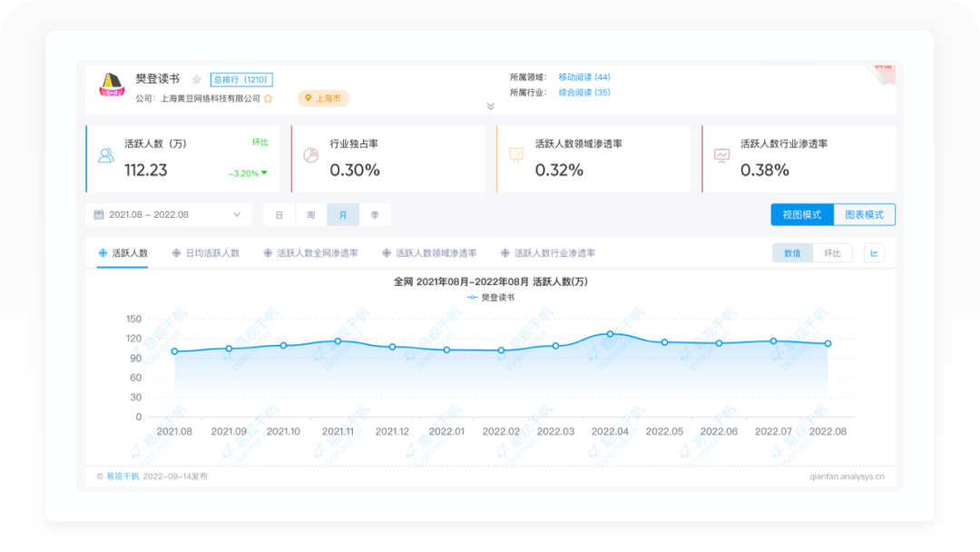Screen dimensions: 980x552
Task: Click the 0.30% 行业独占率 value
Action: (x=355, y=170)
